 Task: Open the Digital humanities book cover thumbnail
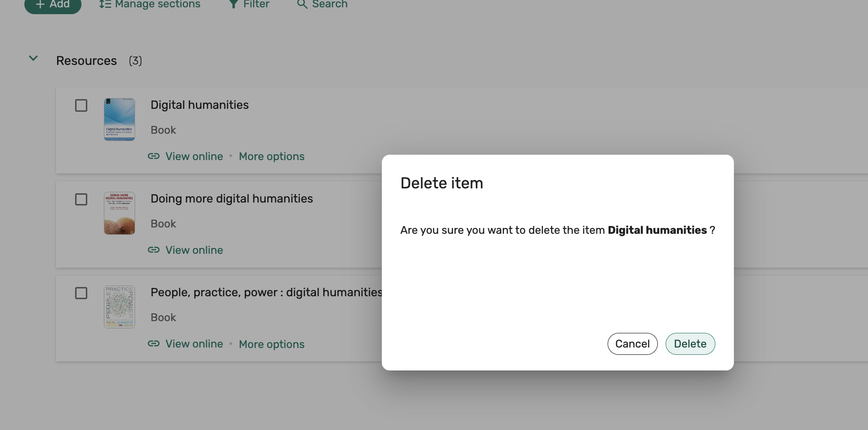tap(119, 120)
